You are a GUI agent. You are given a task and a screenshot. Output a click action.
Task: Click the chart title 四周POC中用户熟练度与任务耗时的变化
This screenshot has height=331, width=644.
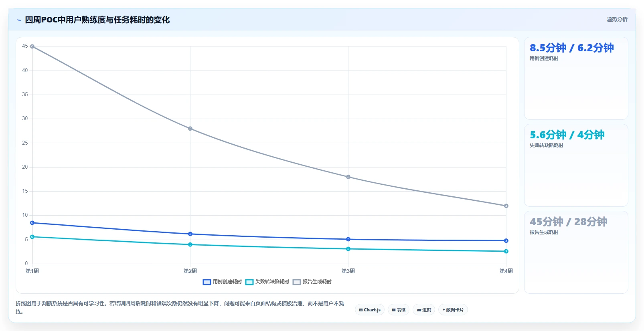(97, 20)
